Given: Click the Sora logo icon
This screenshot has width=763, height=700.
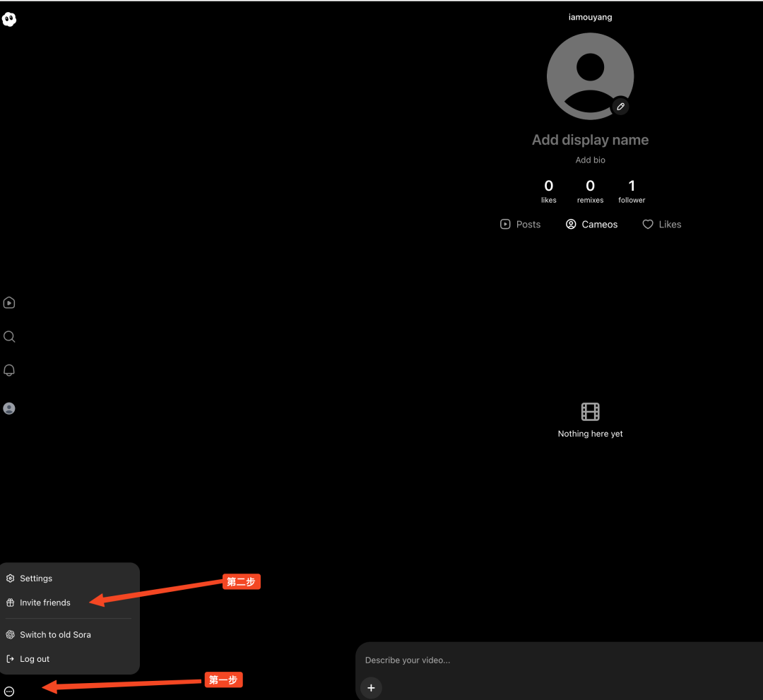Looking at the screenshot, I should (x=9, y=19).
